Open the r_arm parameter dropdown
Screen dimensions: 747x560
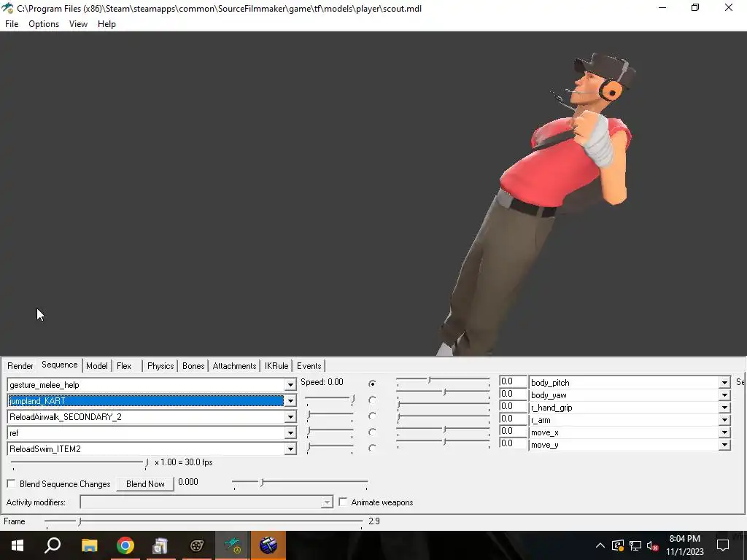pyautogui.click(x=724, y=420)
